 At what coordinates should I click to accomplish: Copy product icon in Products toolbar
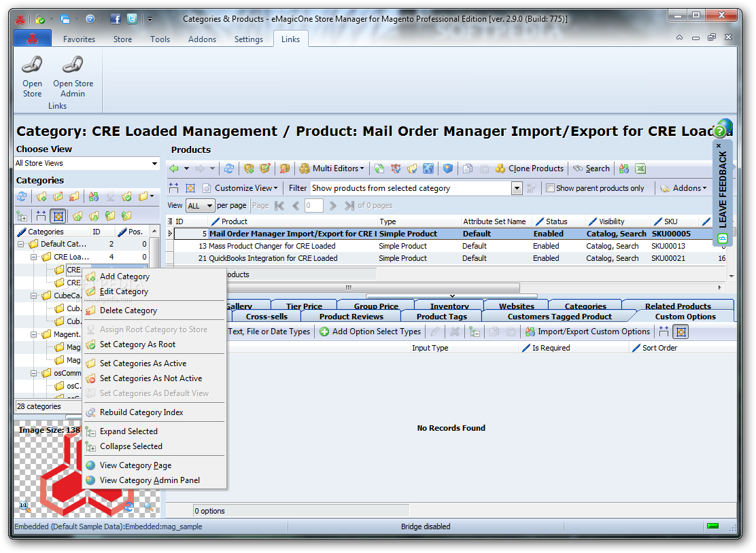(468, 168)
